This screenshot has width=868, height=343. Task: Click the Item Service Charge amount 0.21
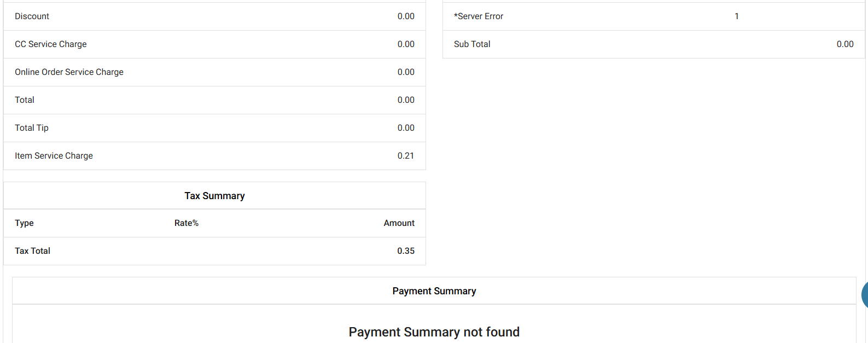coord(405,156)
